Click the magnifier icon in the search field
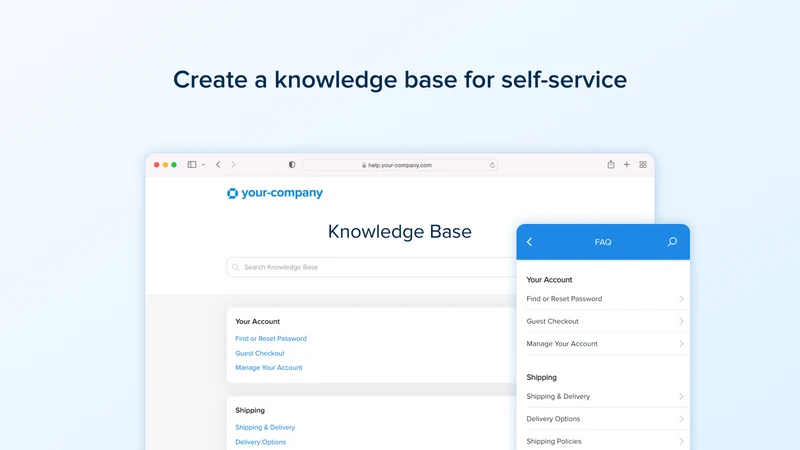The width and height of the screenshot is (800, 450). [x=235, y=267]
